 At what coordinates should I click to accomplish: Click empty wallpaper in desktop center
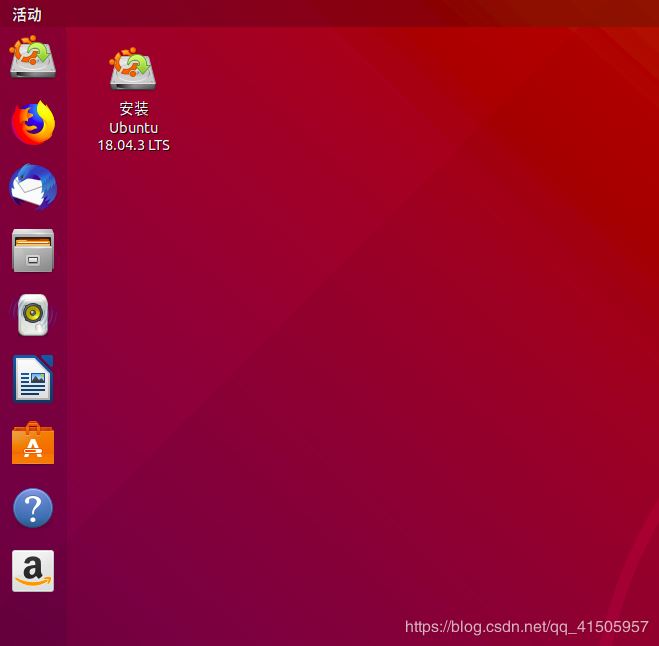point(360,330)
